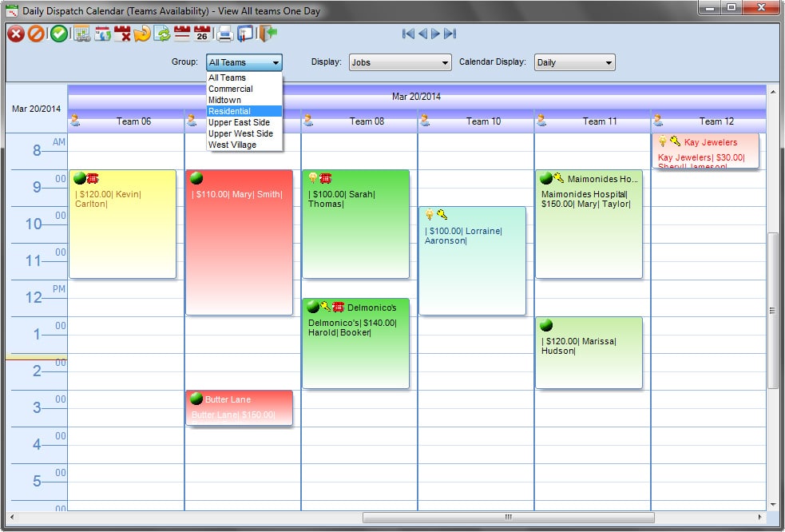
Task: Select the Sarah Thomas $100.00 job text
Action: point(342,199)
